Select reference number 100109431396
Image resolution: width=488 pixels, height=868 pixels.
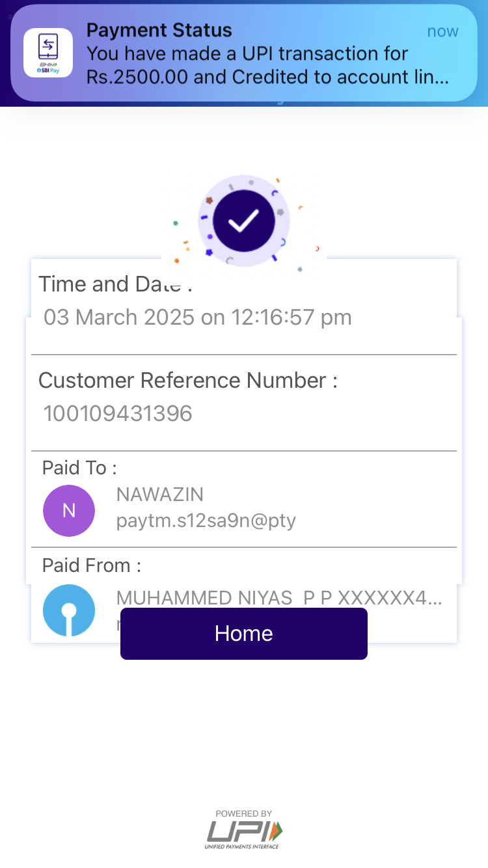pyautogui.click(x=118, y=413)
